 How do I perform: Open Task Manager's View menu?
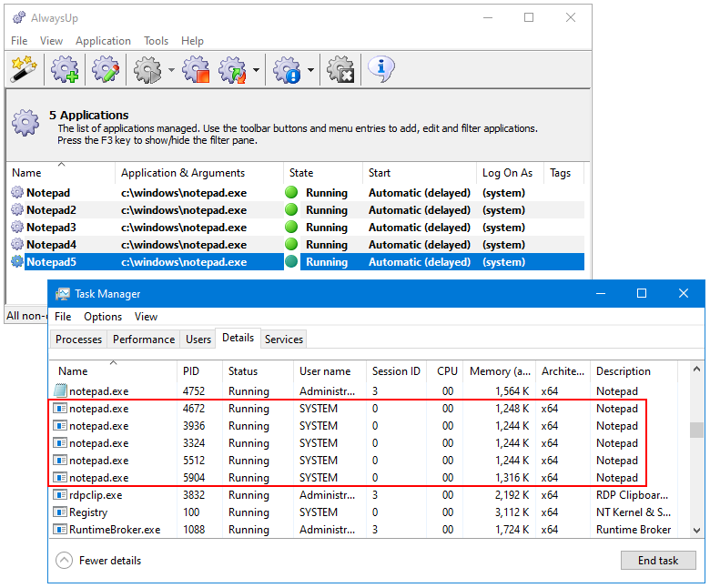pyautogui.click(x=146, y=317)
